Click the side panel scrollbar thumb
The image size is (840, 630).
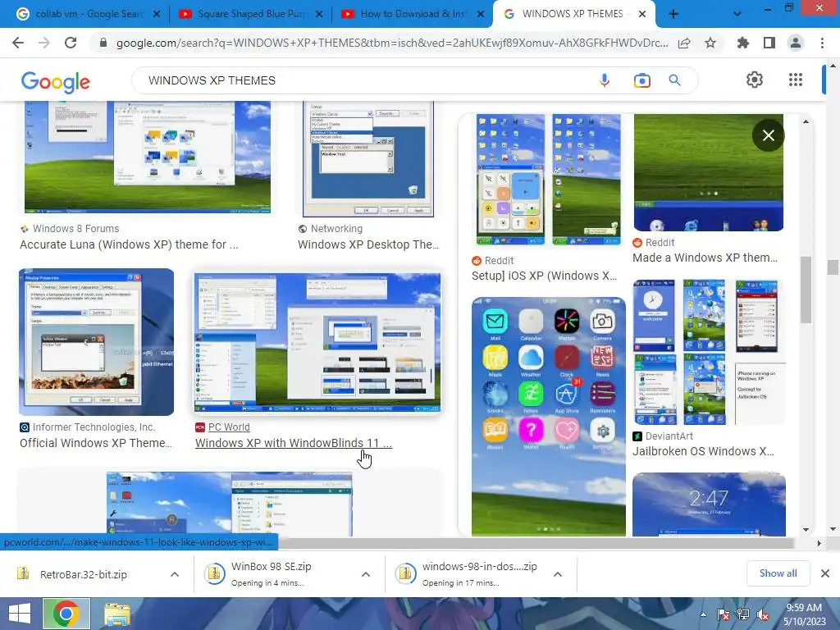tap(806, 290)
